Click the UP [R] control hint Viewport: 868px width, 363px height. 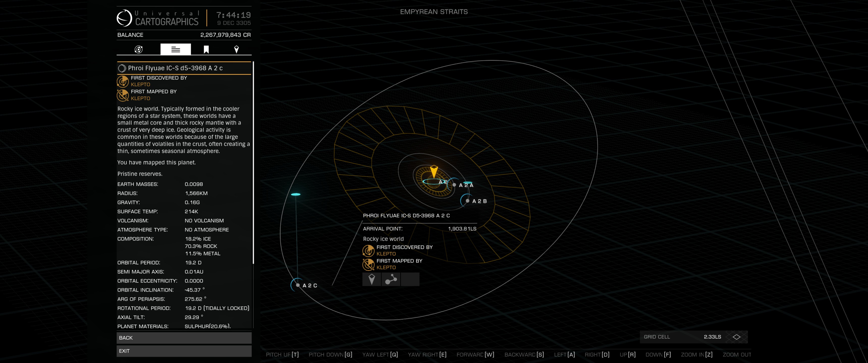pyautogui.click(x=628, y=355)
